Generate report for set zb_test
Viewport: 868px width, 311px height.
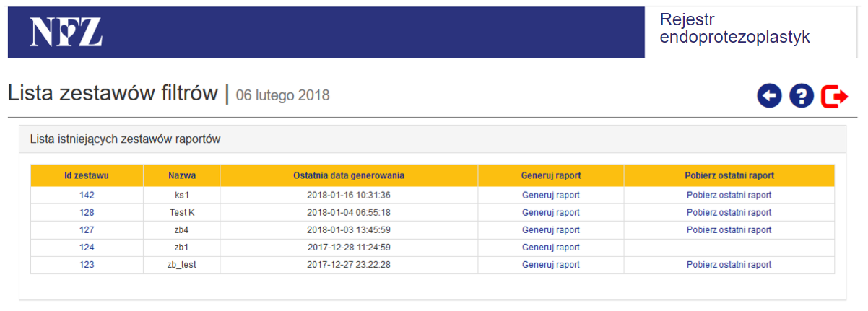coord(550,265)
